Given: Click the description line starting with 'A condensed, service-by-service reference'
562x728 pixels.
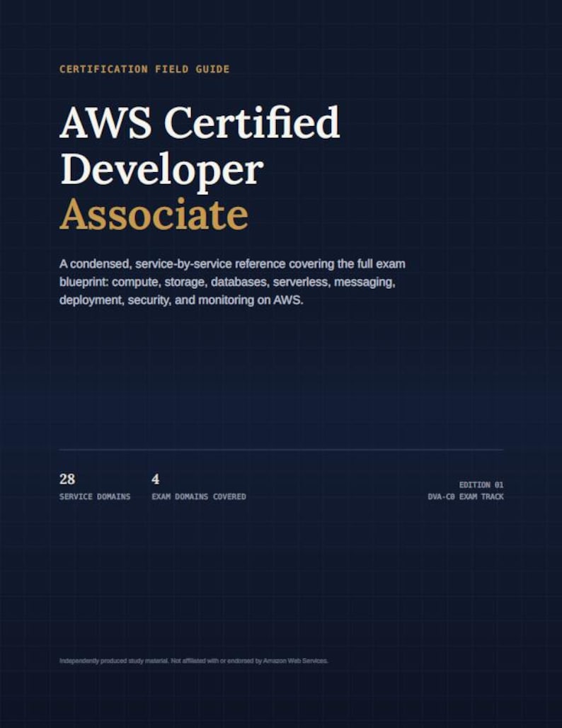Looking at the screenshot, I should click(232, 263).
